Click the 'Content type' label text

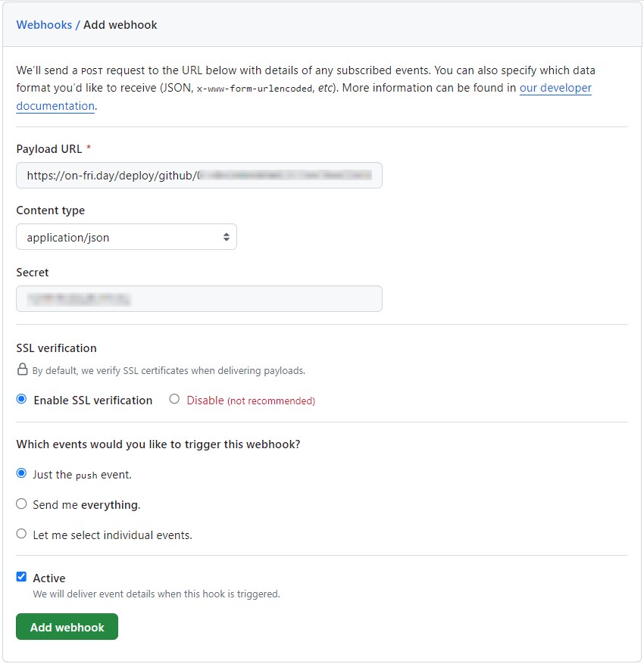tap(50, 210)
